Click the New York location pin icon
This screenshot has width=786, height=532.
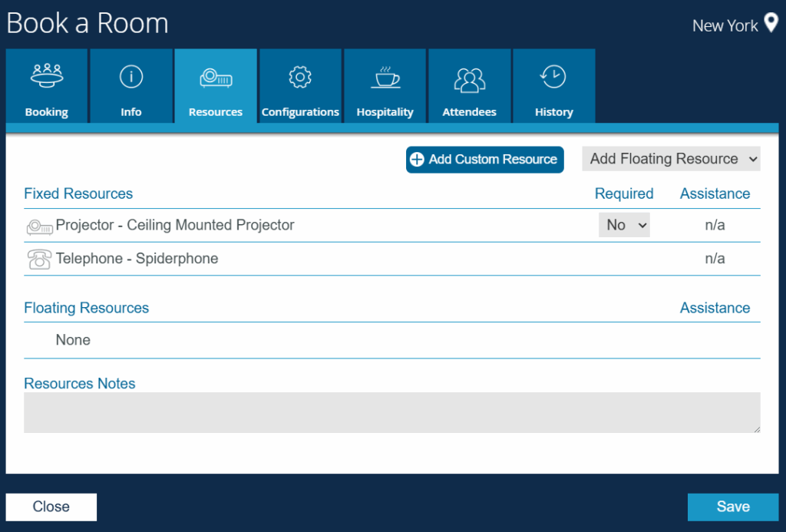[771, 24]
